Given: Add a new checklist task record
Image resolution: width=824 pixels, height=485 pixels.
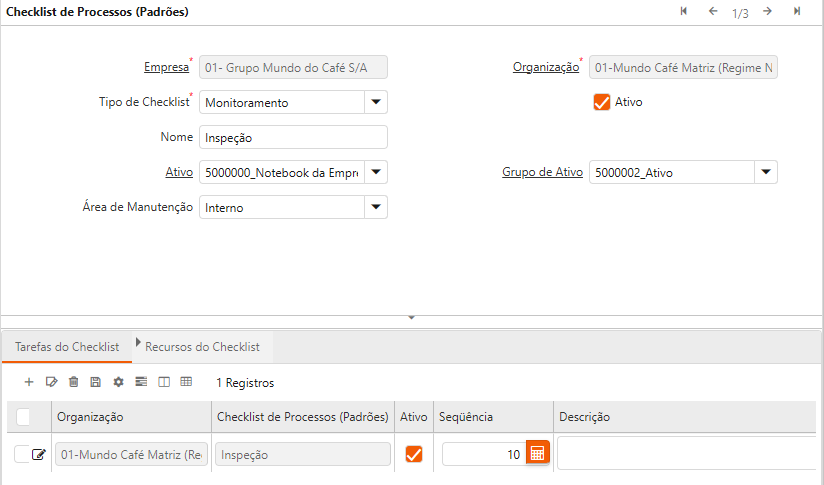Looking at the screenshot, I should tap(29, 382).
